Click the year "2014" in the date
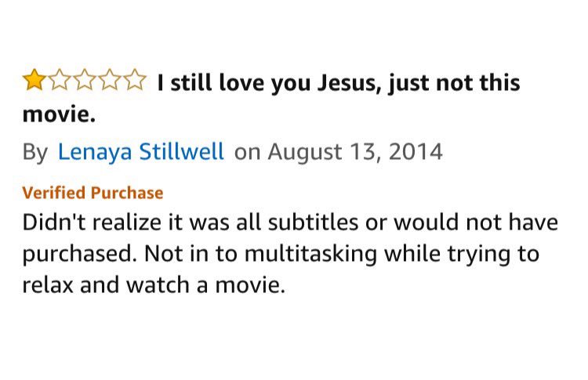 point(416,152)
